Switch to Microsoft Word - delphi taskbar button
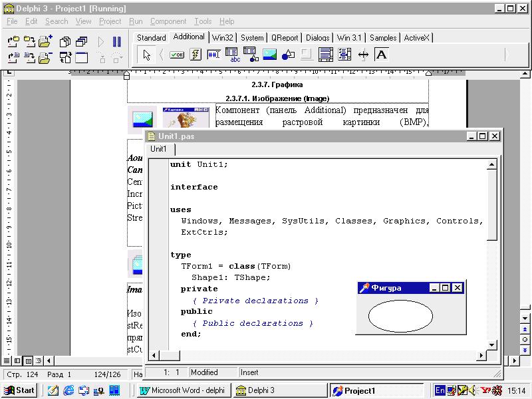 click(x=184, y=390)
